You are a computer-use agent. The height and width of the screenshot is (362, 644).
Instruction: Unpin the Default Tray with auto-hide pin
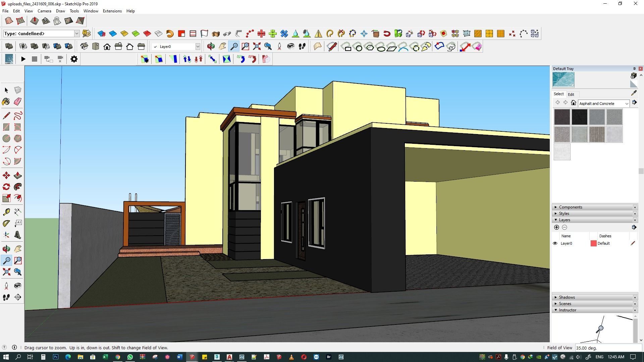coord(634,69)
